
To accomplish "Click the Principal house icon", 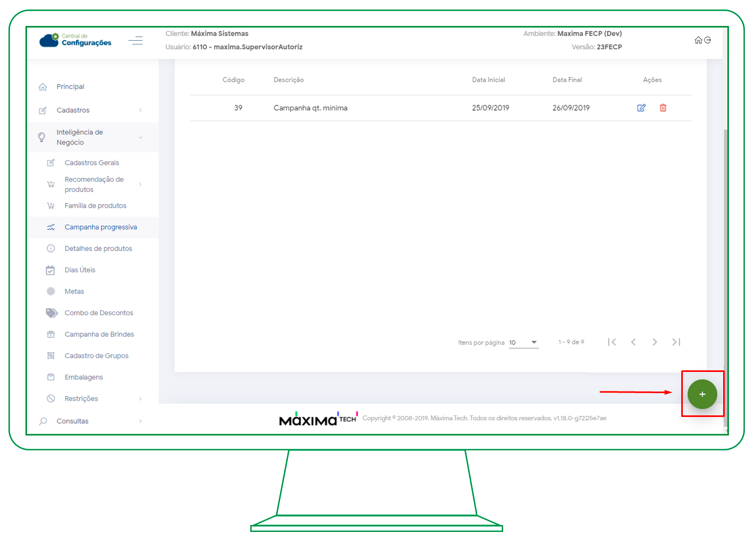I will pyautogui.click(x=43, y=87).
